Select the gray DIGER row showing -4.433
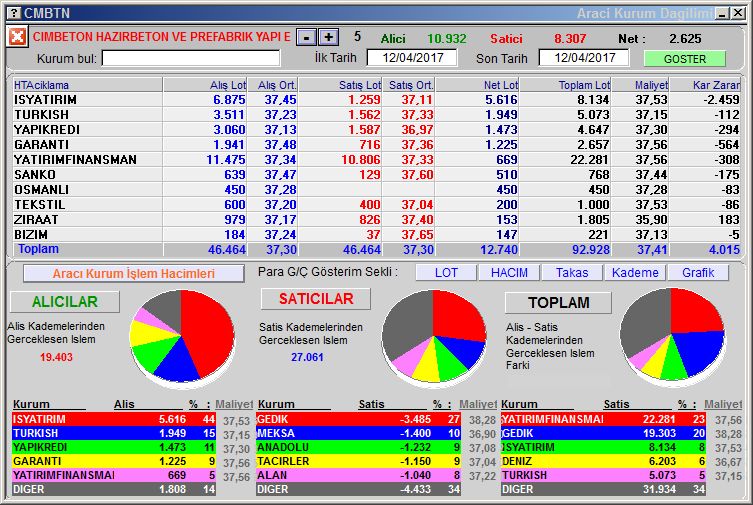 click(x=358, y=489)
